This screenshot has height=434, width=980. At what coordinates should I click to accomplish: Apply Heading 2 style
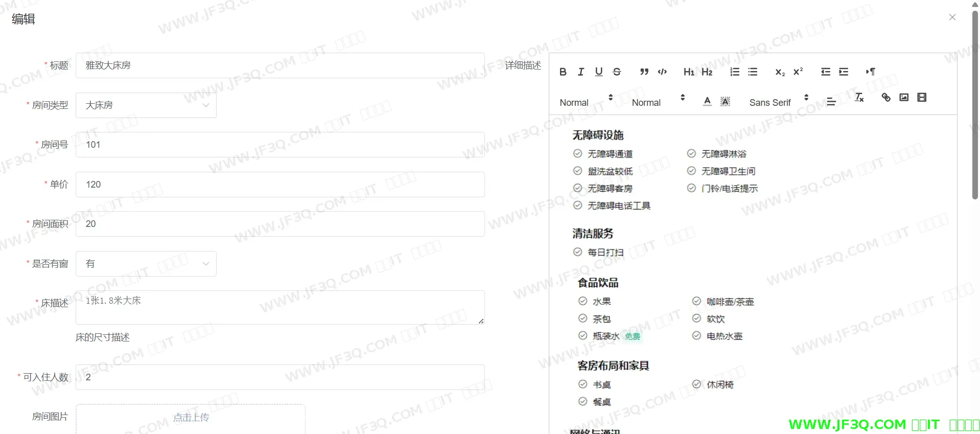tap(707, 72)
